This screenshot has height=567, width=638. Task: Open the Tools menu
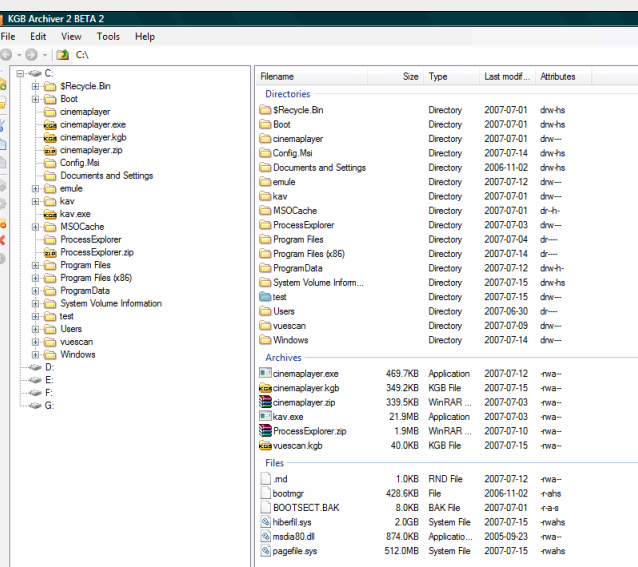[x=108, y=37]
